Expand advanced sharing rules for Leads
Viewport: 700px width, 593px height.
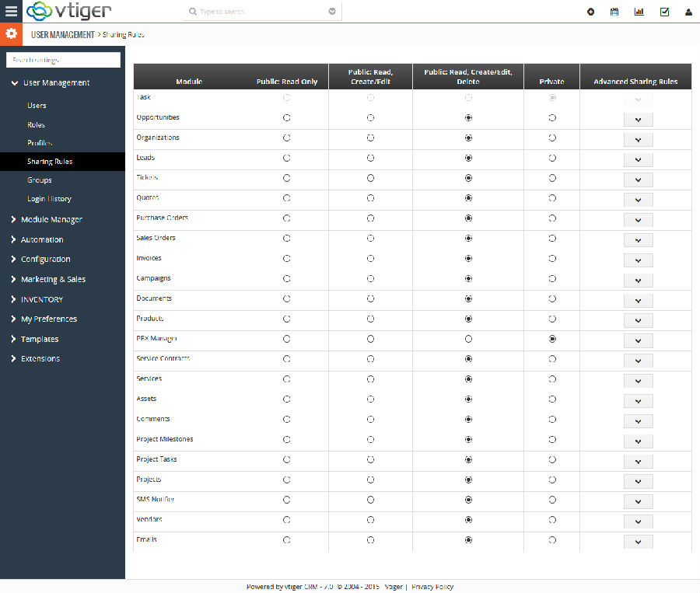(639, 160)
